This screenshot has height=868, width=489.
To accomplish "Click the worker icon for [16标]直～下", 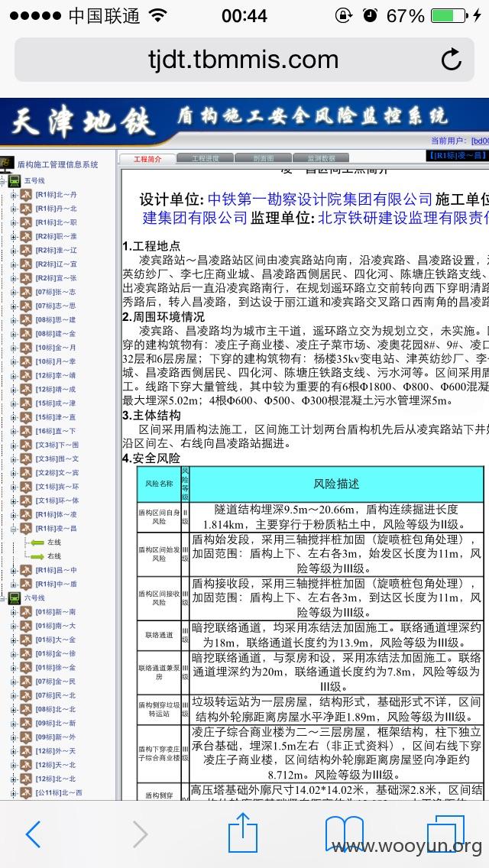I will coord(26,431).
